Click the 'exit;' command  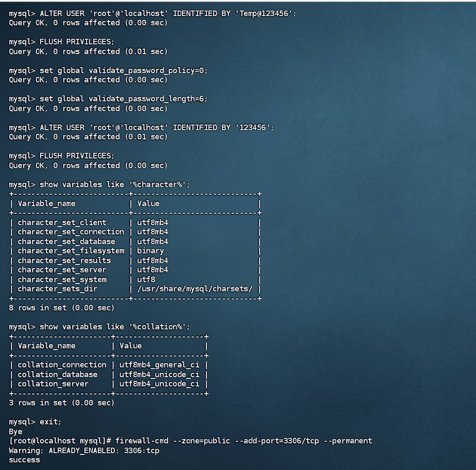tap(50, 422)
